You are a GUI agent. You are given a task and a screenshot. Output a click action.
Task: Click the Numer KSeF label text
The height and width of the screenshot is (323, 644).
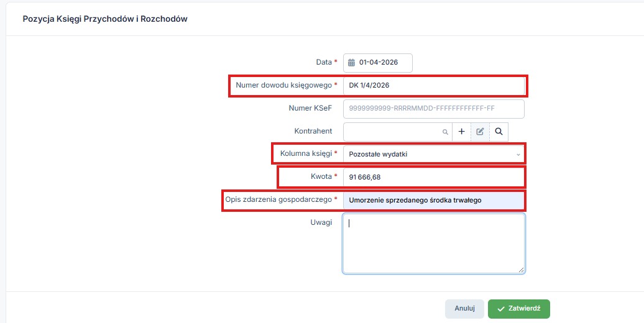310,108
